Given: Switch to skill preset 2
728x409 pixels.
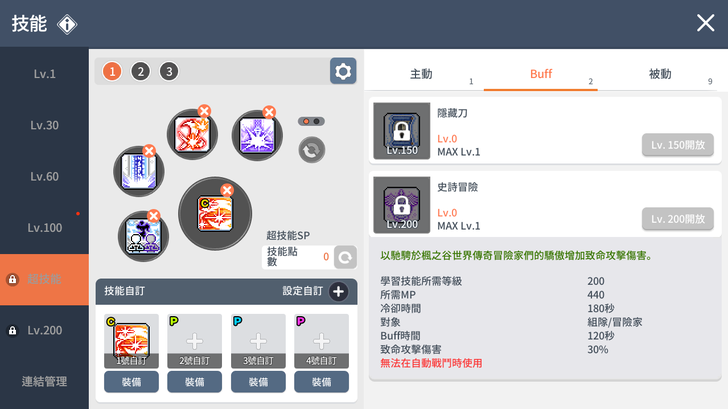Looking at the screenshot, I should (x=141, y=71).
